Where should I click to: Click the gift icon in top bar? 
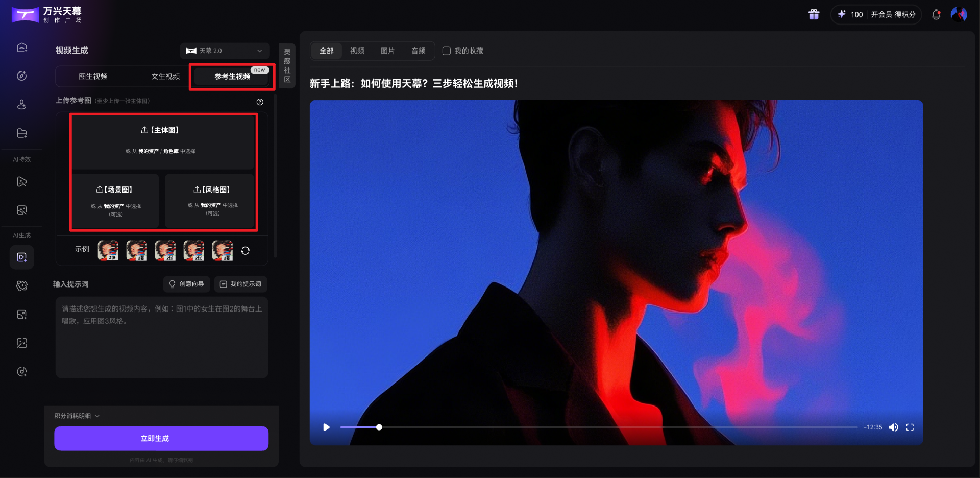click(x=814, y=14)
